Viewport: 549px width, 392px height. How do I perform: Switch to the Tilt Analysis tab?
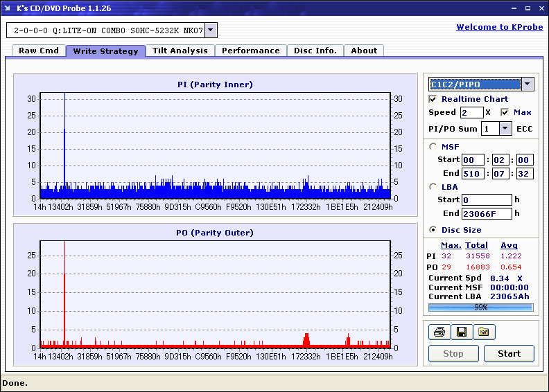point(180,51)
